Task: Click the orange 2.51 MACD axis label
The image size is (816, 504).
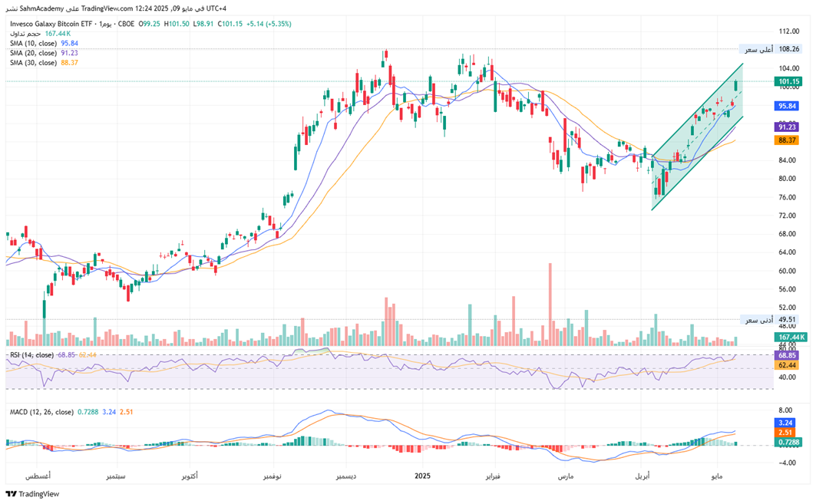Action: [x=785, y=433]
